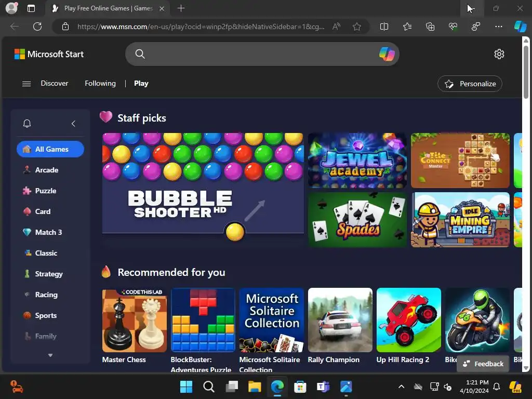
Task: Select Racing category
Action: pos(50,295)
